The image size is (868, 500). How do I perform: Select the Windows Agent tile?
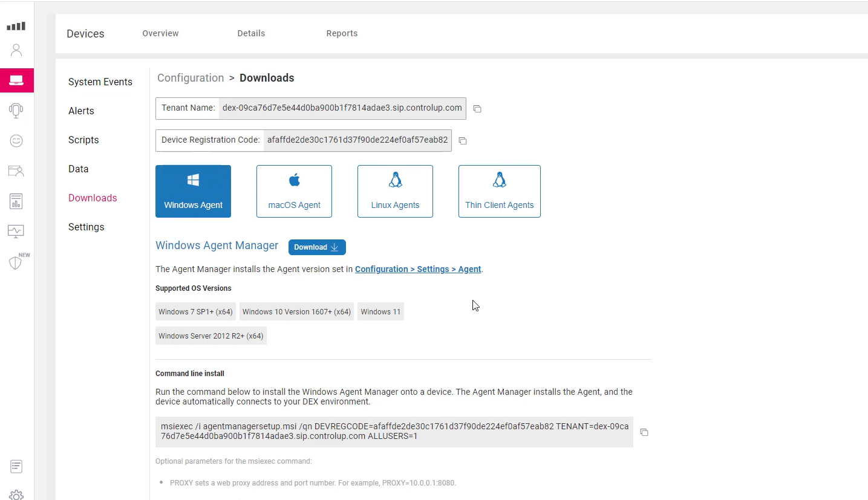point(193,191)
